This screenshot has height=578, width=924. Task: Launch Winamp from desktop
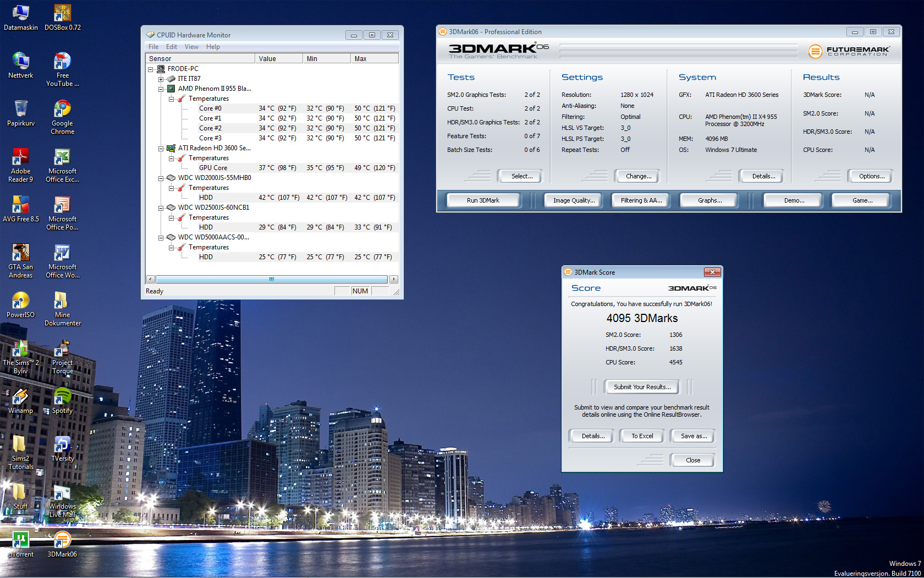tap(21, 400)
